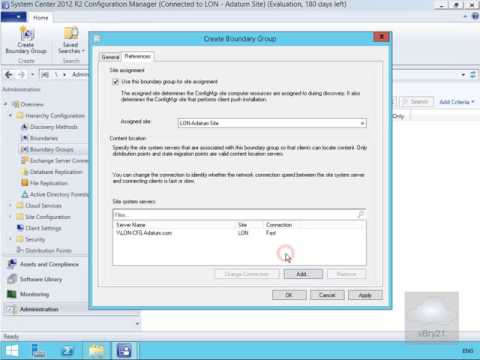The height and width of the screenshot is (360, 480).
Task: Click the Create Boundary Group ribbon icon
Action: (26, 34)
